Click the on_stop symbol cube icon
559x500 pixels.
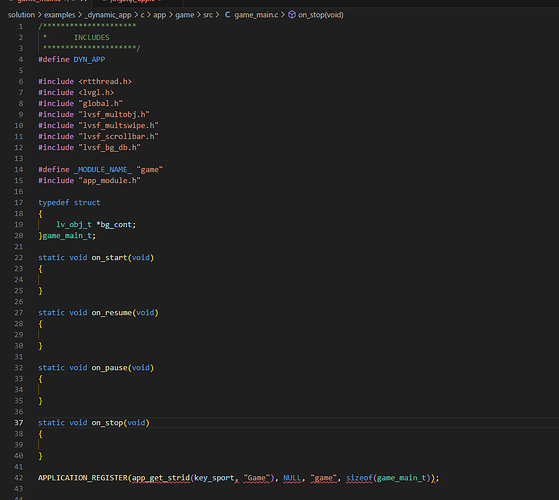(292, 15)
